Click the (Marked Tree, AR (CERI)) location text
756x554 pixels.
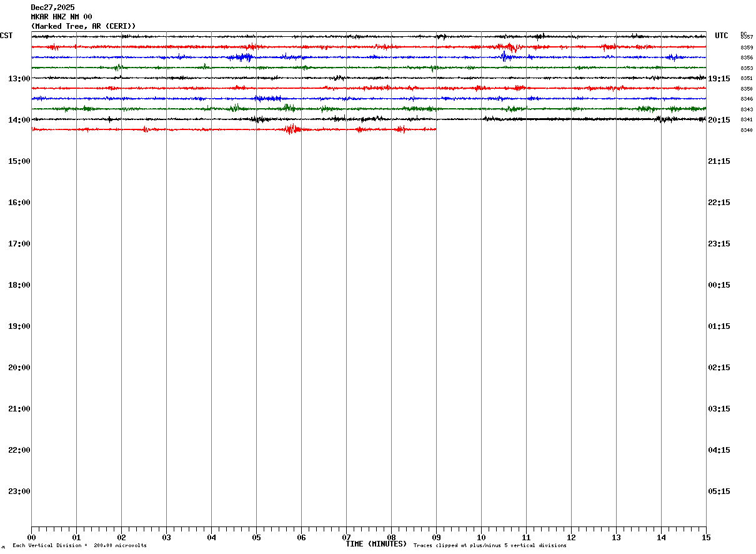pyautogui.click(x=83, y=26)
